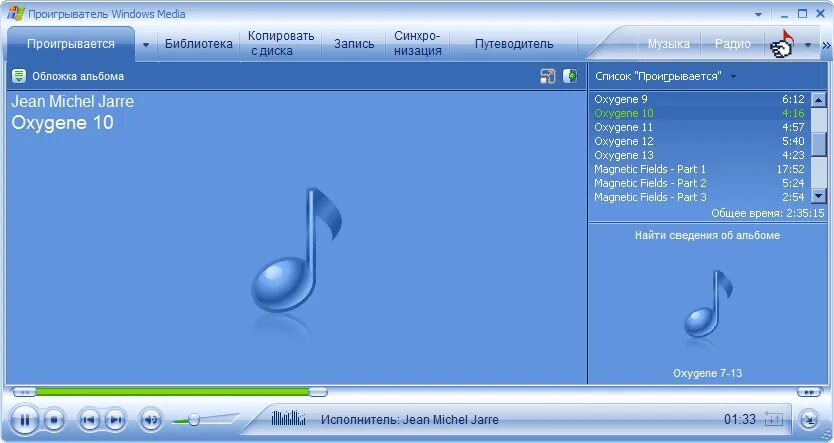Show more tabs with the double chevron

(826, 46)
